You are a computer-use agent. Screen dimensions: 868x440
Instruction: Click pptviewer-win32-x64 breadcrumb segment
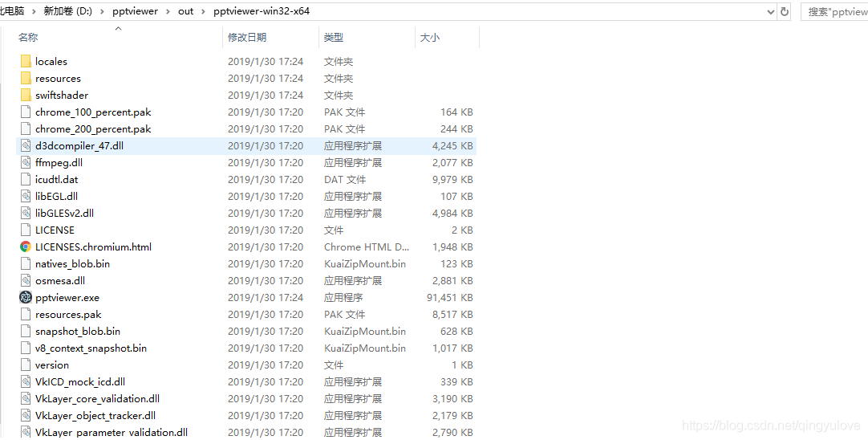[262, 11]
